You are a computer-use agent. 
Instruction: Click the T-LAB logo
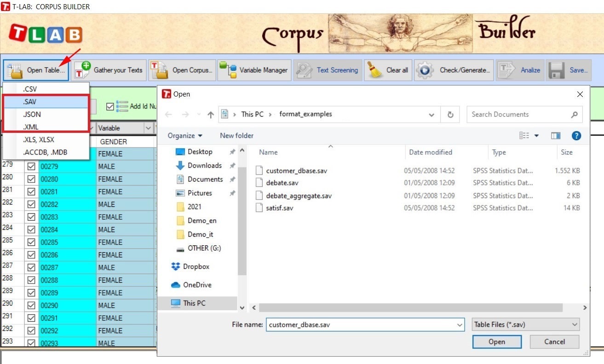point(45,34)
